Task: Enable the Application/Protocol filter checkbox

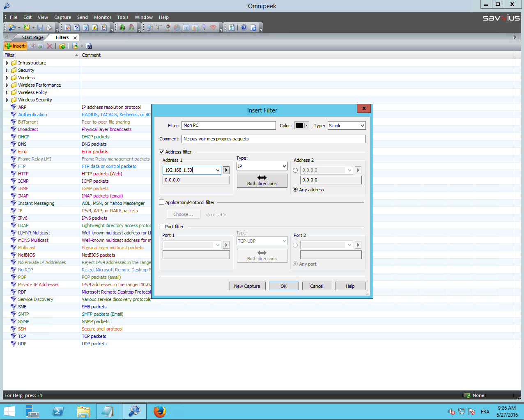Action: pyautogui.click(x=162, y=202)
